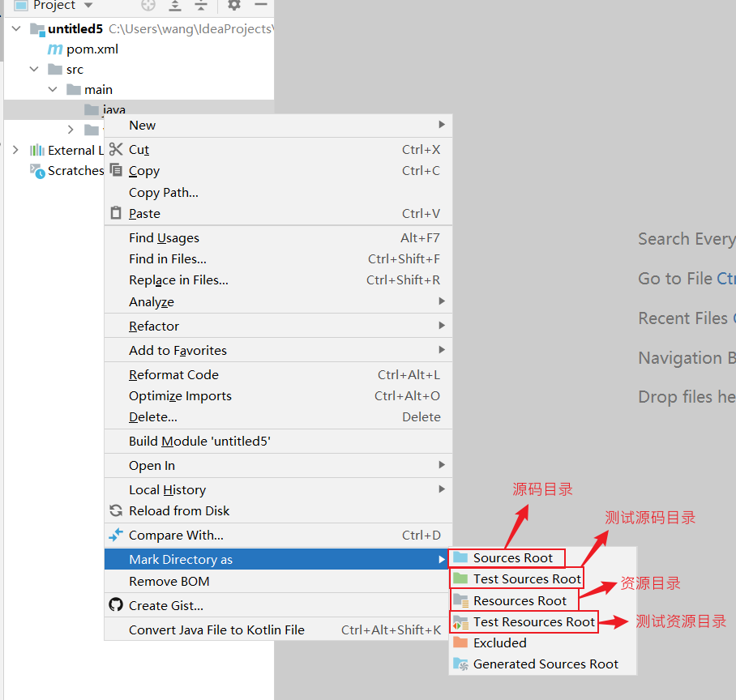The height and width of the screenshot is (700, 736).
Task: Select Reformat Code menu entry
Action: [278, 375]
